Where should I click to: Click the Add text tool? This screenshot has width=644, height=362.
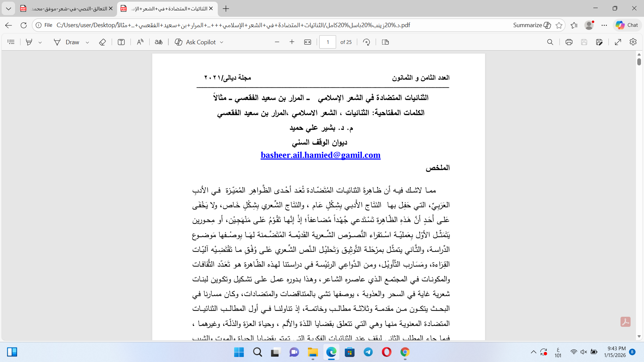(x=121, y=42)
